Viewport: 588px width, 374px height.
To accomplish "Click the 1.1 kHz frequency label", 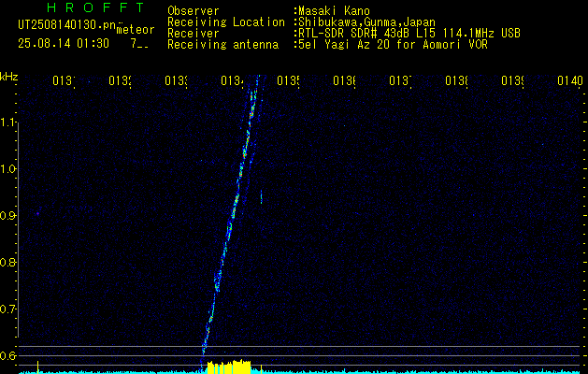I will [7, 122].
